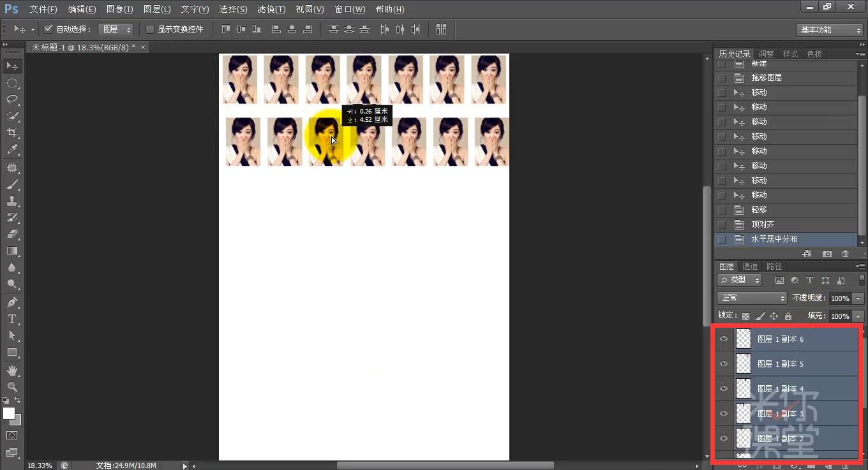
Task: Open the 滤镜(T) menu
Action: point(271,10)
